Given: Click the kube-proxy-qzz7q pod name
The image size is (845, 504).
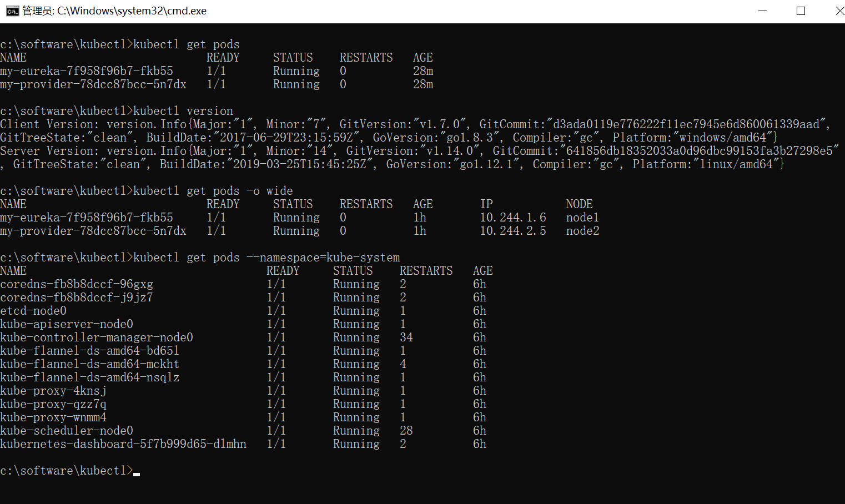Looking at the screenshot, I should 53,404.
